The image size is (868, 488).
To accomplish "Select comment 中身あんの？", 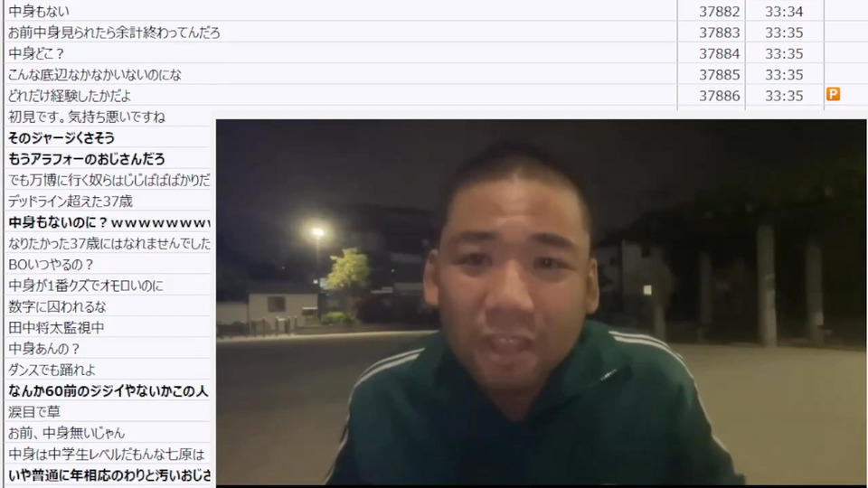I will [44, 349].
